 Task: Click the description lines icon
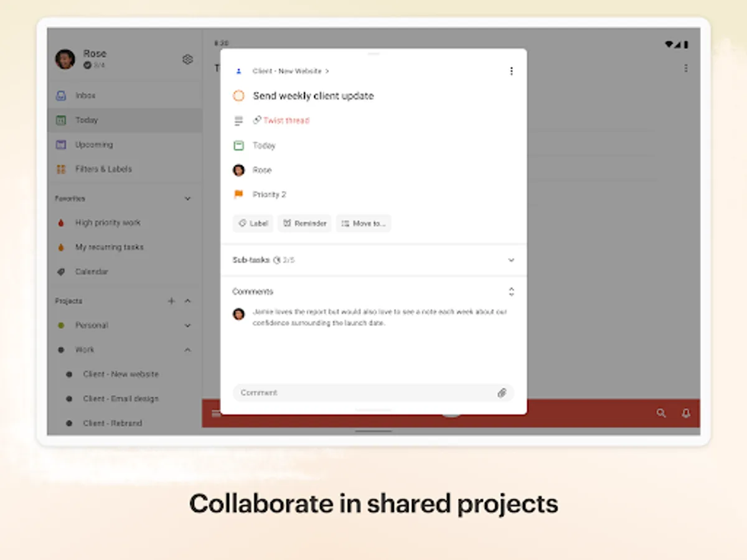[x=238, y=121]
